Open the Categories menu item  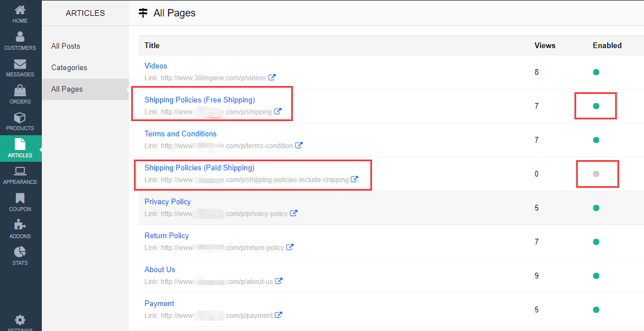pos(69,67)
